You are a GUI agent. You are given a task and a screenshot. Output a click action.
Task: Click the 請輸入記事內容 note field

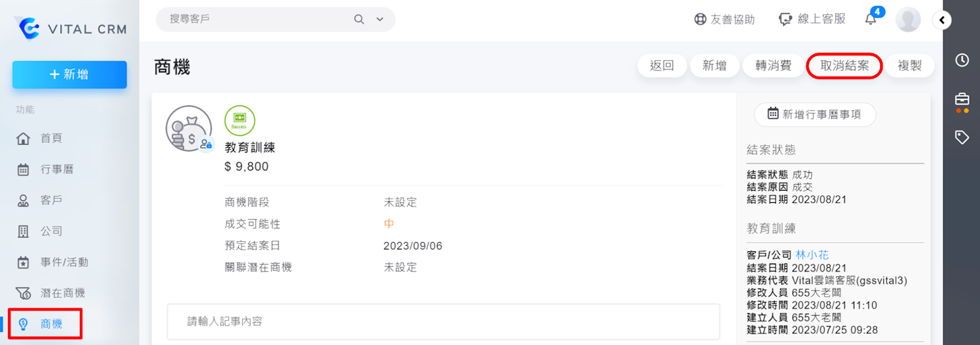[443, 322]
